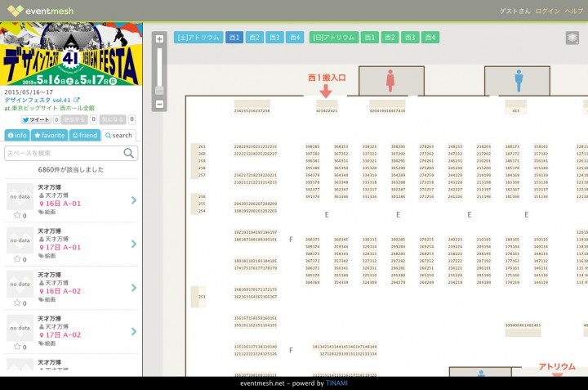Open external link icon beside デザインフェスタ vol.41
The image size is (588, 390).
coord(77,100)
